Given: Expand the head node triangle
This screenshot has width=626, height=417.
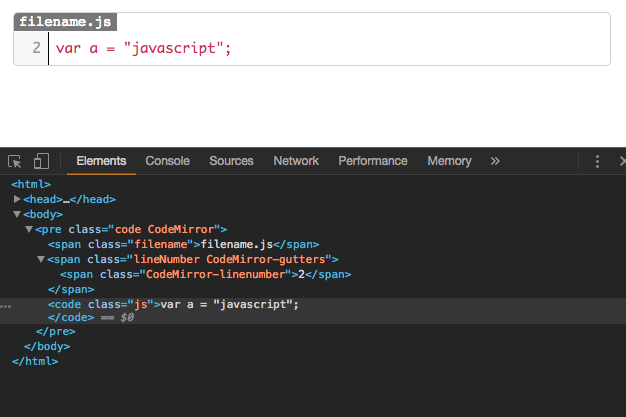Looking at the screenshot, I should [x=17, y=199].
